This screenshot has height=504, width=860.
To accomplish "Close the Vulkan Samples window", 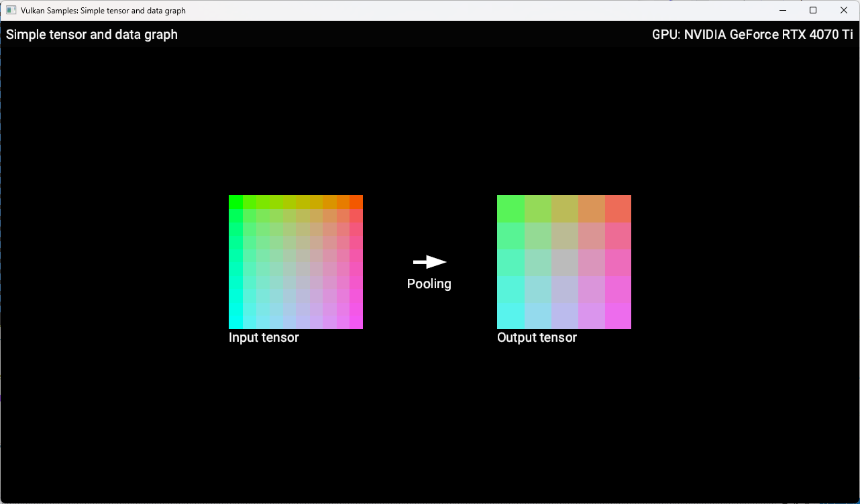I will point(844,11).
